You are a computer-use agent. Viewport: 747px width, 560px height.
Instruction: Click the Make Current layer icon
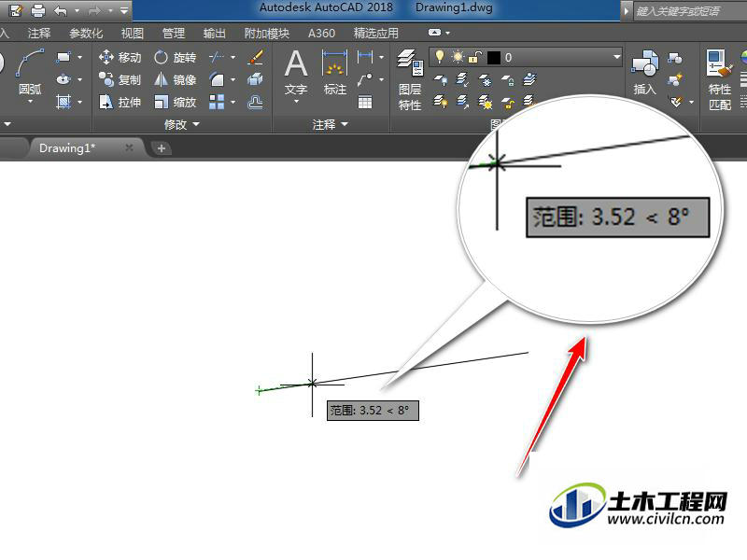coord(529,79)
